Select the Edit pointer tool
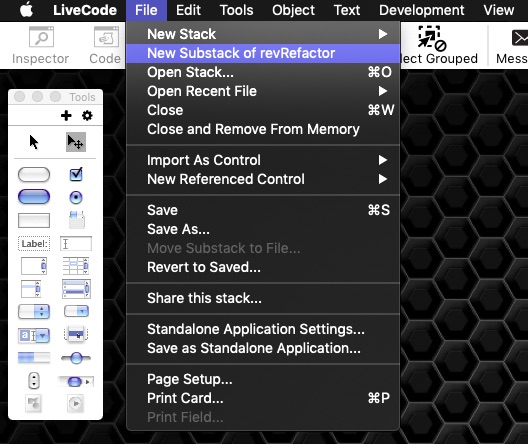Image resolution: width=528 pixels, height=444 pixels. pos(76,142)
